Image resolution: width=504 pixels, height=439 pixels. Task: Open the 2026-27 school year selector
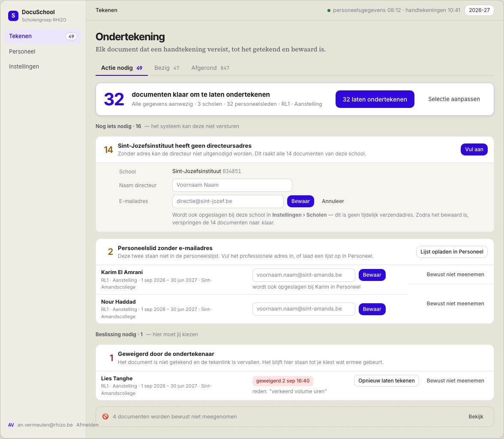(x=479, y=10)
